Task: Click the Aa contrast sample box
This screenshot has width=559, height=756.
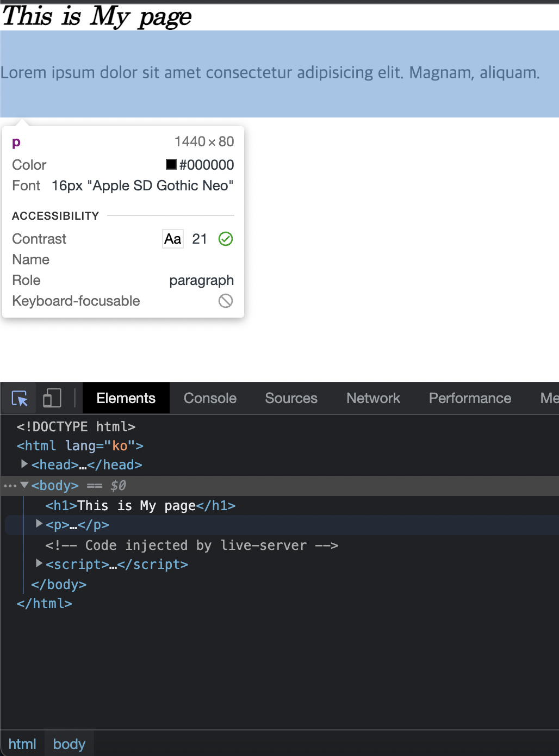Action: [x=173, y=239]
